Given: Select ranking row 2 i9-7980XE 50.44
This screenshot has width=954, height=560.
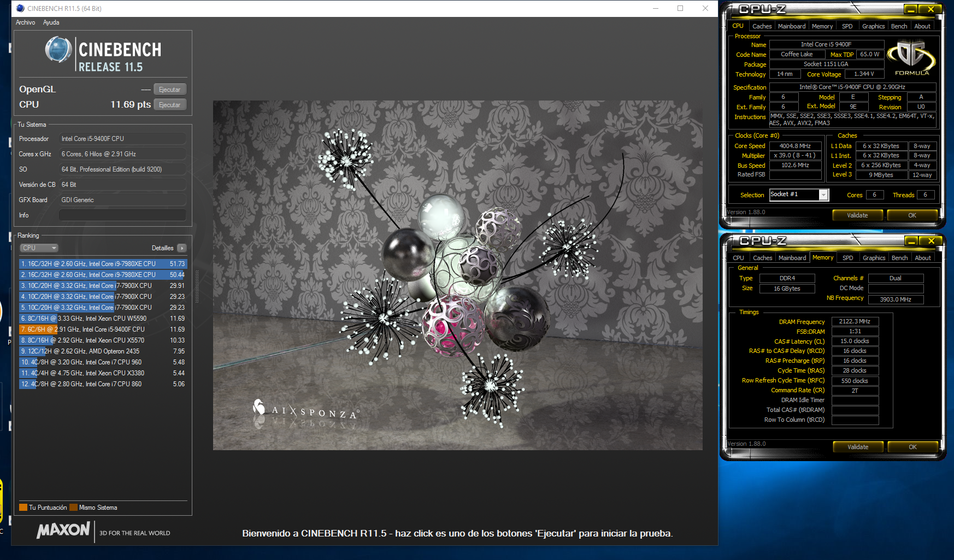Looking at the screenshot, I should click(x=103, y=275).
